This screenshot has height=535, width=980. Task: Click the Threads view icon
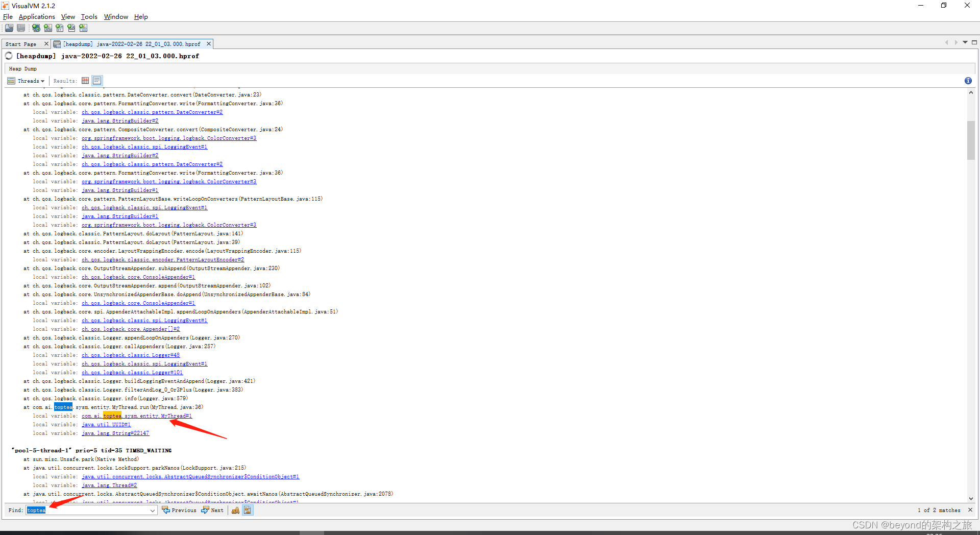[x=11, y=81]
